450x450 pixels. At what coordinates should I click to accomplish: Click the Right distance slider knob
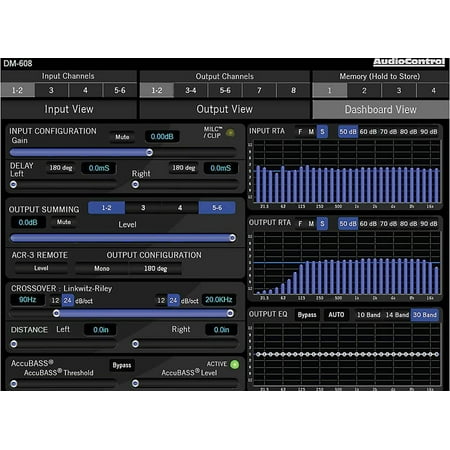135,344
